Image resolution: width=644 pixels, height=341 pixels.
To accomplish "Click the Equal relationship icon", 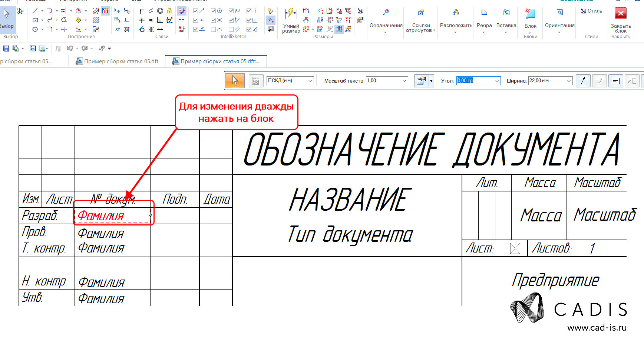I will click(x=151, y=20).
